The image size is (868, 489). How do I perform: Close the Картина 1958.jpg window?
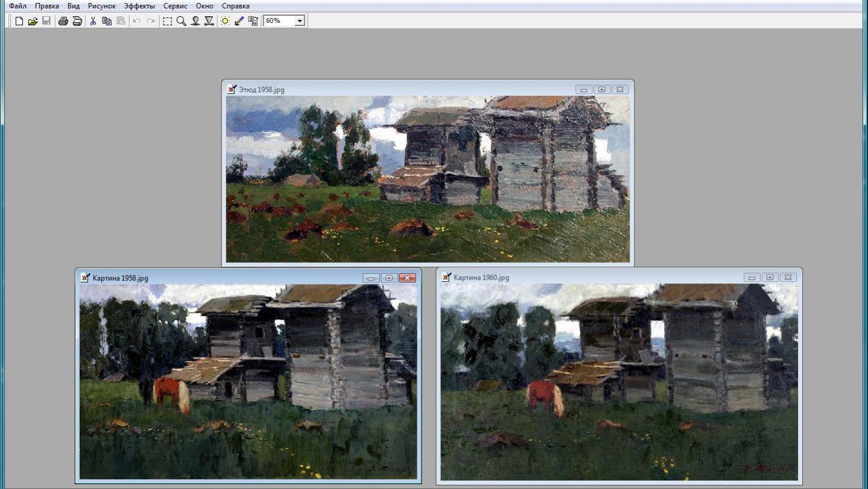(x=407, y=278)
